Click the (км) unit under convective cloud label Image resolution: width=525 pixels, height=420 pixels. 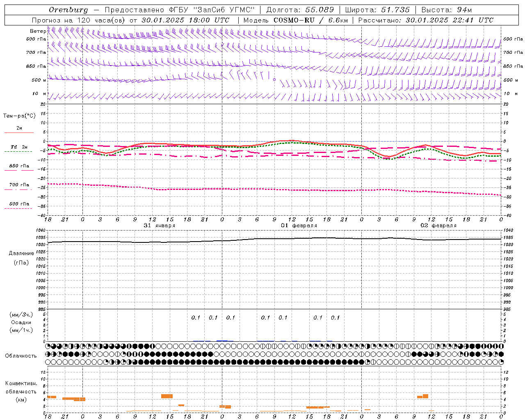(21, 399)
